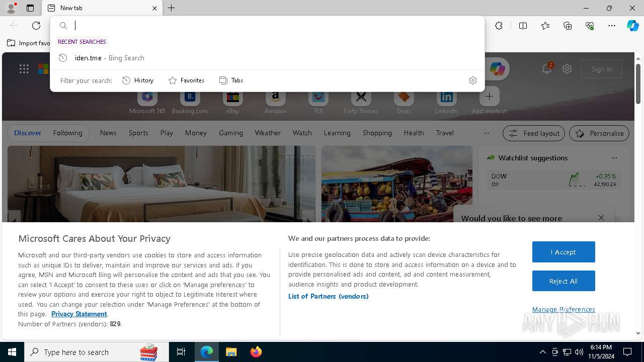Open page settings gear icon
Image resolution: width=644 pixels, height=362 pixels.
click(567, 69)
